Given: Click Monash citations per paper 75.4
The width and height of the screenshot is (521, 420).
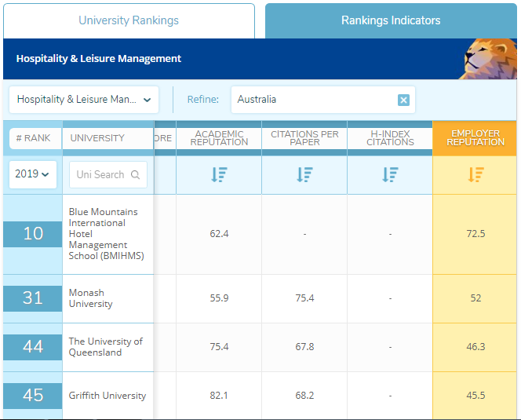Looking at the screenshot, I should tap(304, 298).
